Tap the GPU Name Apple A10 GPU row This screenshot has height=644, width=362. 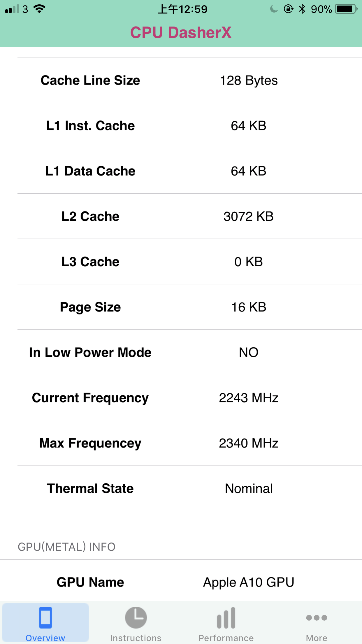[190, 582]
